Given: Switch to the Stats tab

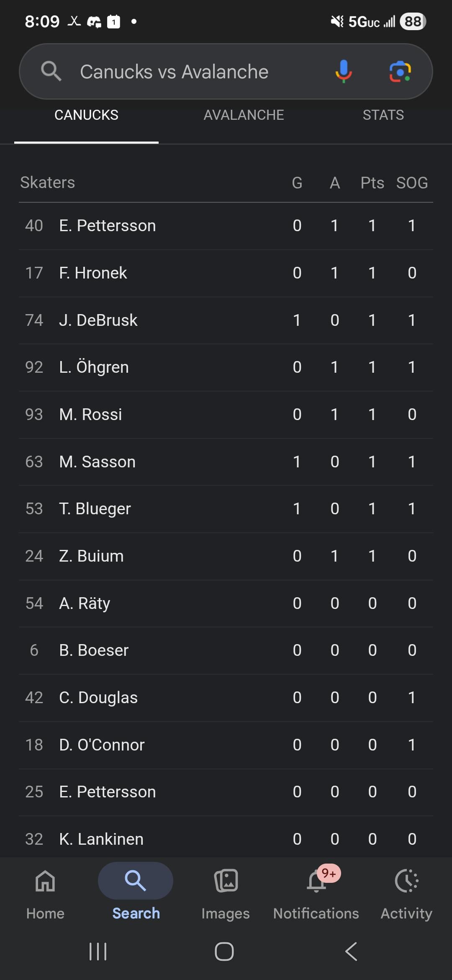Looking at the screenshot, I should [x=383, y=115].
